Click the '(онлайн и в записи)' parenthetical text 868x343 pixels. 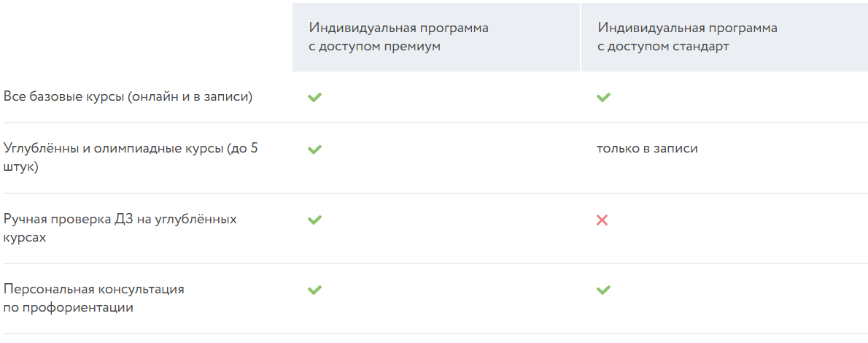coord(190,97)
